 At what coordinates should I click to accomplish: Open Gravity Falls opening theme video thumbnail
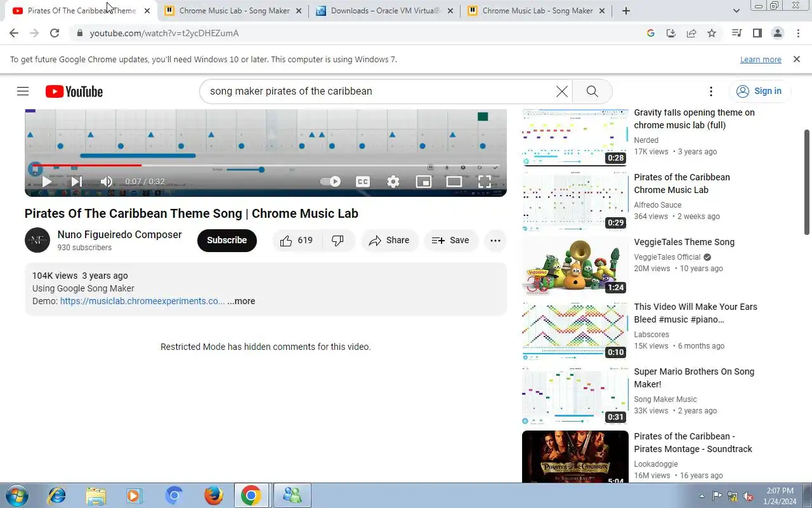coord(575,138)
